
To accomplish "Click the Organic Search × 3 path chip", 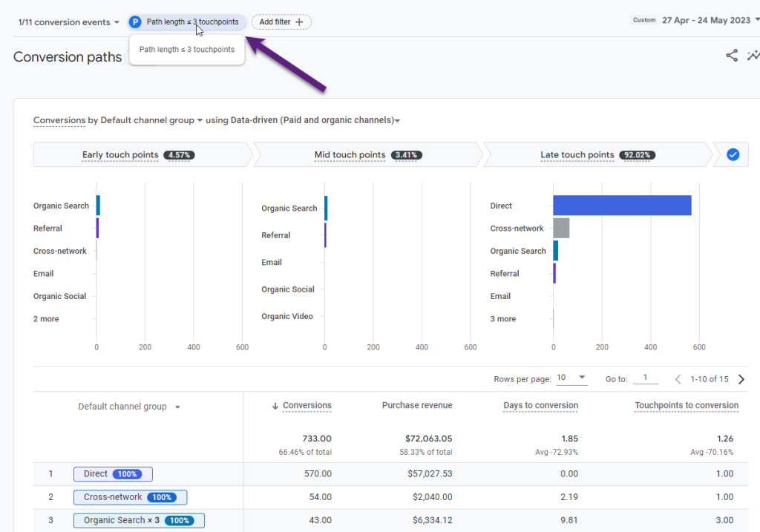I will [x=139, y=520].
